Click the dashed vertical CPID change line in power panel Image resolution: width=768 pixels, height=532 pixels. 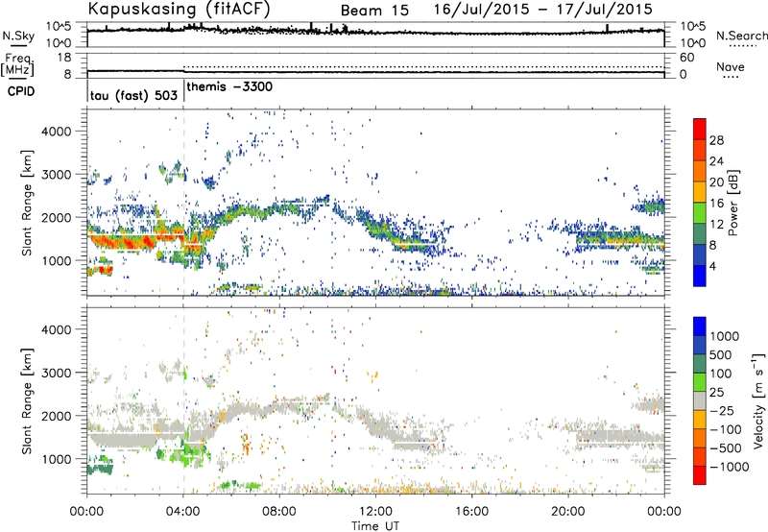pos(183,203)
